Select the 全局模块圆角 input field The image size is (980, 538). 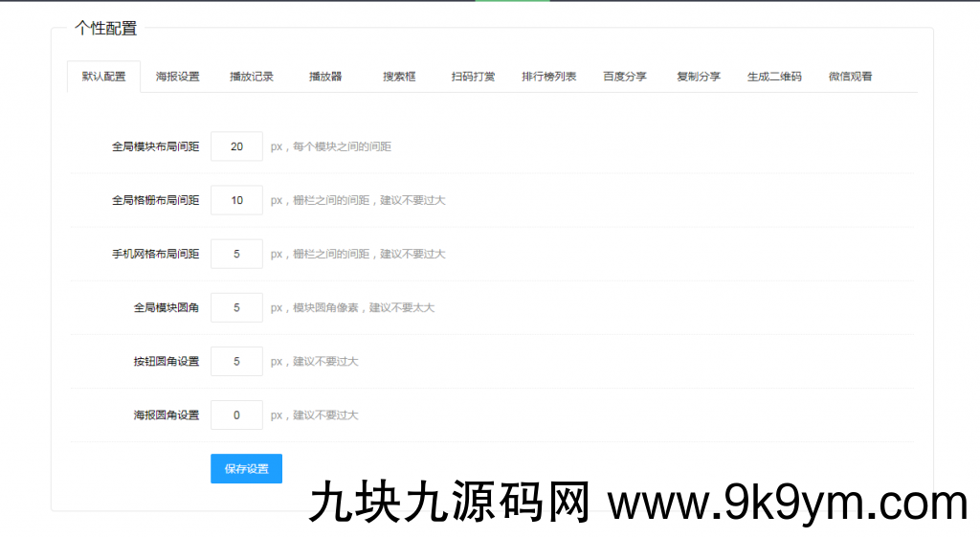236,307
